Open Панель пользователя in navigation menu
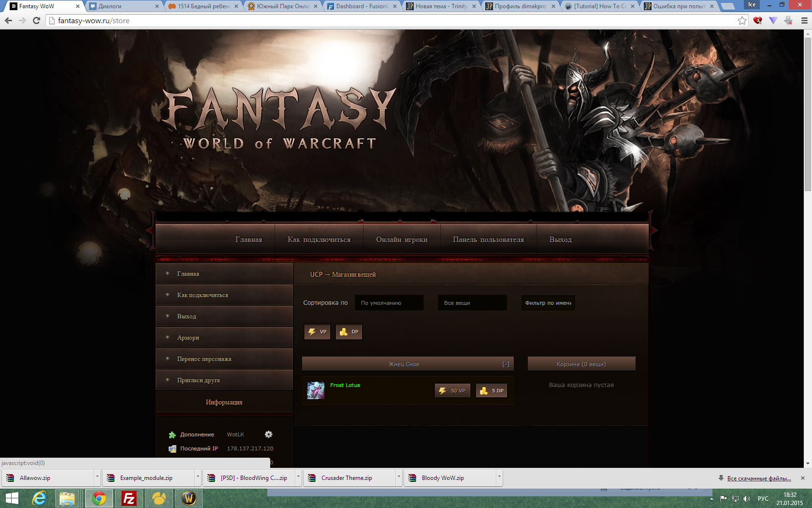Viewport: 812px width, 508px height. point(488,239)
